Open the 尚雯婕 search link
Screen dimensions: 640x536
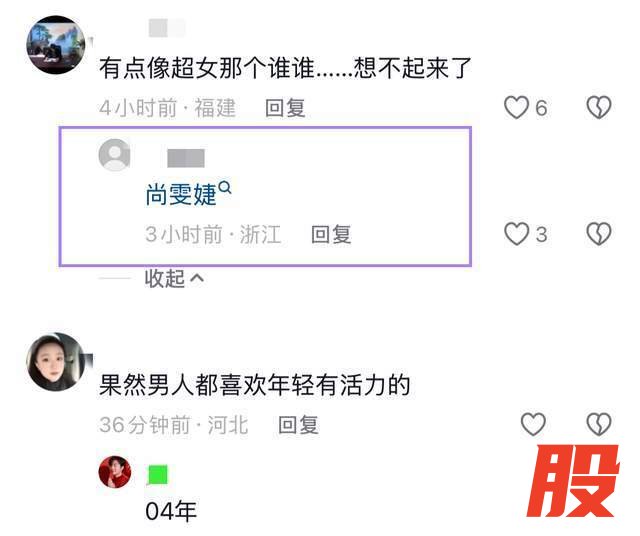tap(181, 195)
